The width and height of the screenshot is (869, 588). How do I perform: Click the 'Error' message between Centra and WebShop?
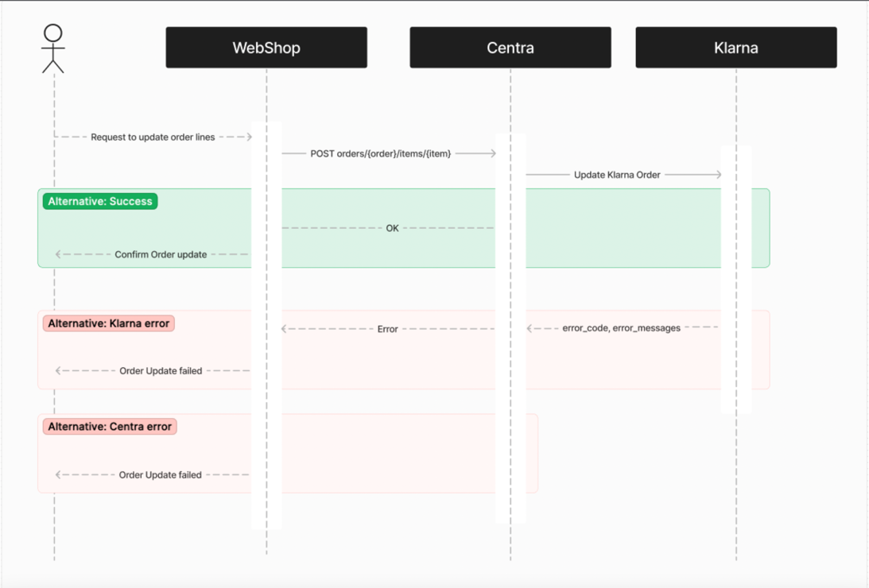pyautogui.click(x=387, y=329)
